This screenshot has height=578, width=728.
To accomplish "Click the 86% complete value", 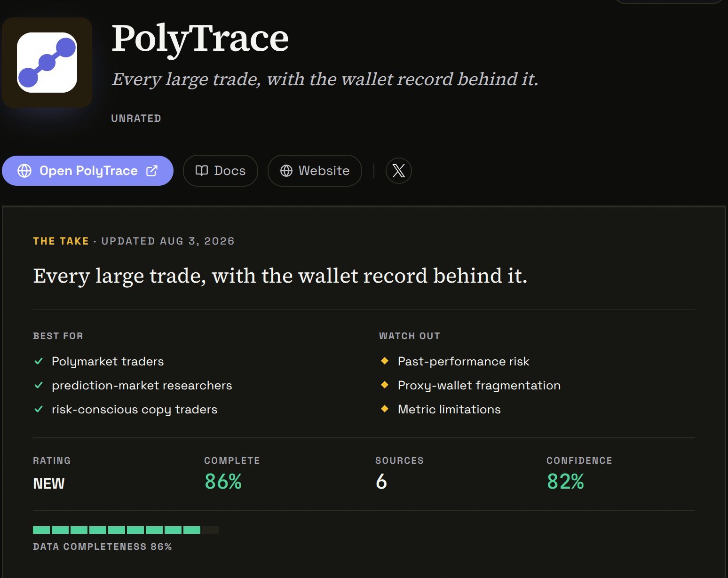I will (223, 482).
